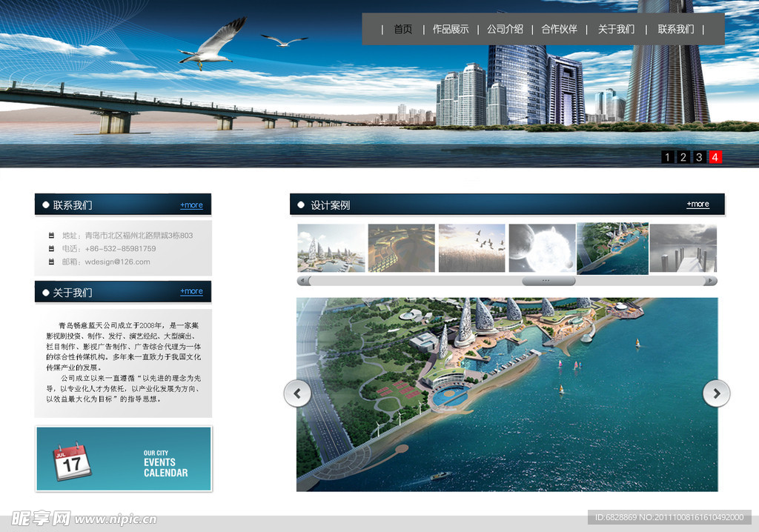Click the address icon beside 地址

51,236
